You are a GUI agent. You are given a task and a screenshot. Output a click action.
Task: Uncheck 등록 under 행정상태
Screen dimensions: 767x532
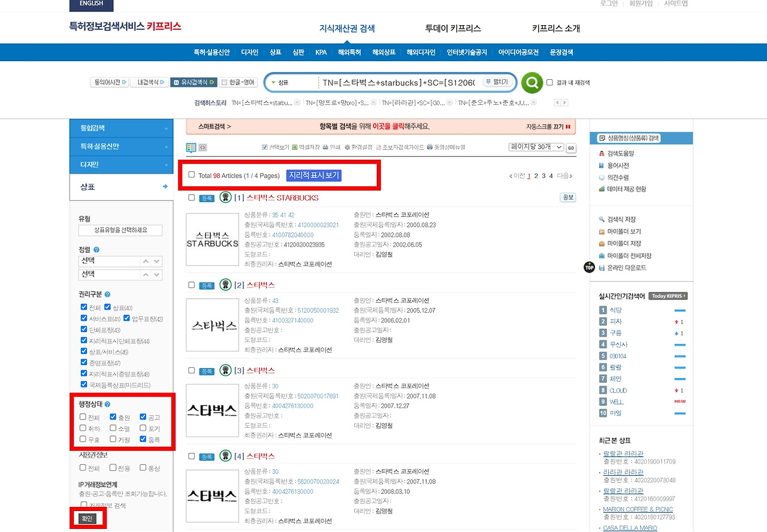[143, 439]
